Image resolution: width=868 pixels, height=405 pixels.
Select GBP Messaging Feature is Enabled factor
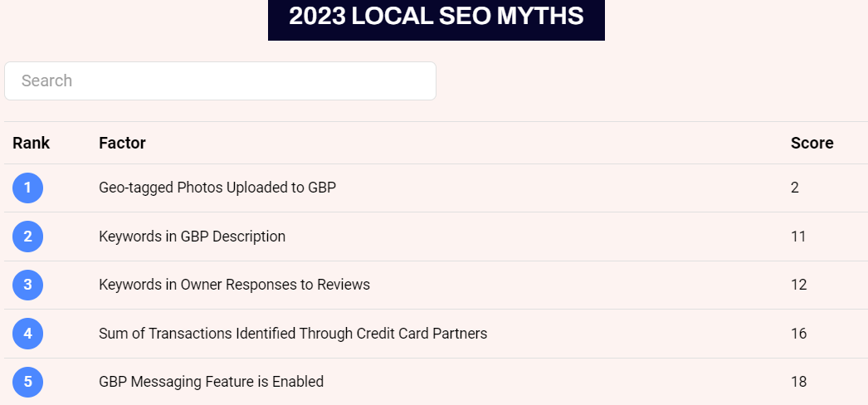(x=211, y=382)
